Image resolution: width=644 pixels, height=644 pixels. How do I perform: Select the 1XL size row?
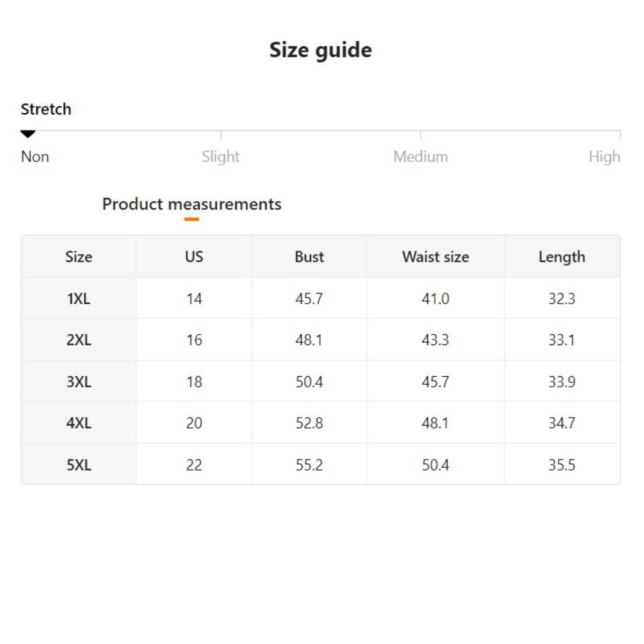(78, 298)
